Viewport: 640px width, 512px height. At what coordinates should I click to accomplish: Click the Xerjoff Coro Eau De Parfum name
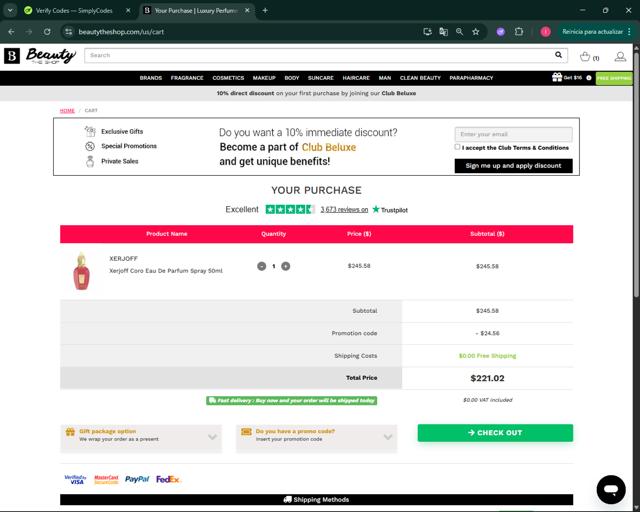[x=166, y=271]
